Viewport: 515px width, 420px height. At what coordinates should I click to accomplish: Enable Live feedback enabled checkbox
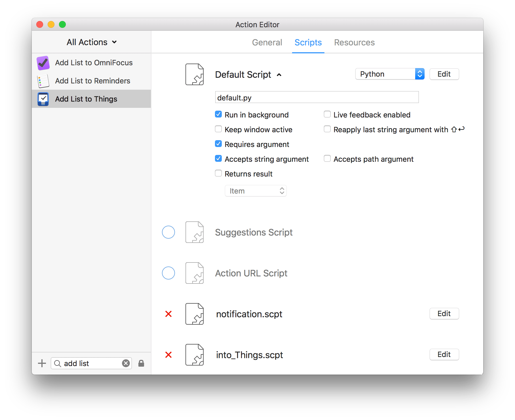327,114
